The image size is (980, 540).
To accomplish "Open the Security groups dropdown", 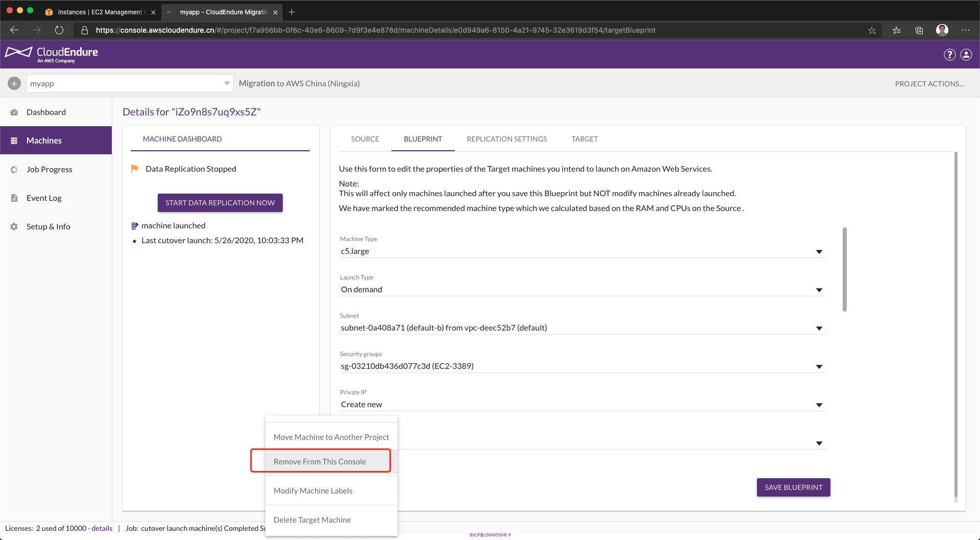I will (819, 366).
